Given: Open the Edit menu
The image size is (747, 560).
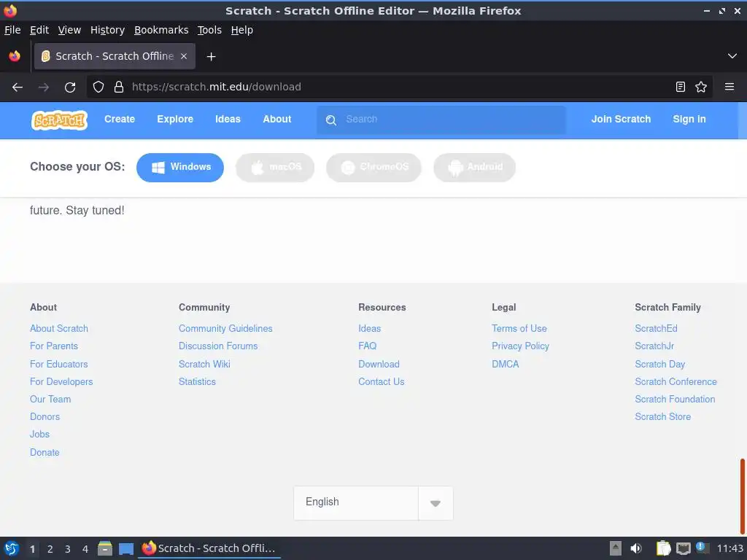Looking at the screenshot, I should click(x=39, y=30).
